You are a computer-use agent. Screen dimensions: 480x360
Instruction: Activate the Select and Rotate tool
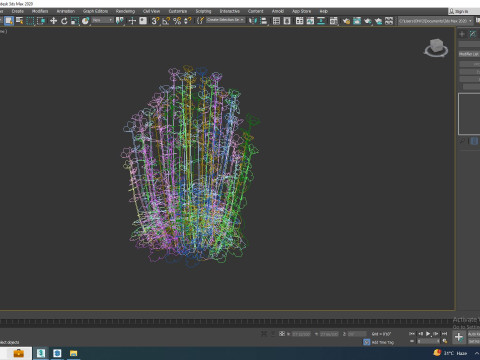(x=64, y=21)
